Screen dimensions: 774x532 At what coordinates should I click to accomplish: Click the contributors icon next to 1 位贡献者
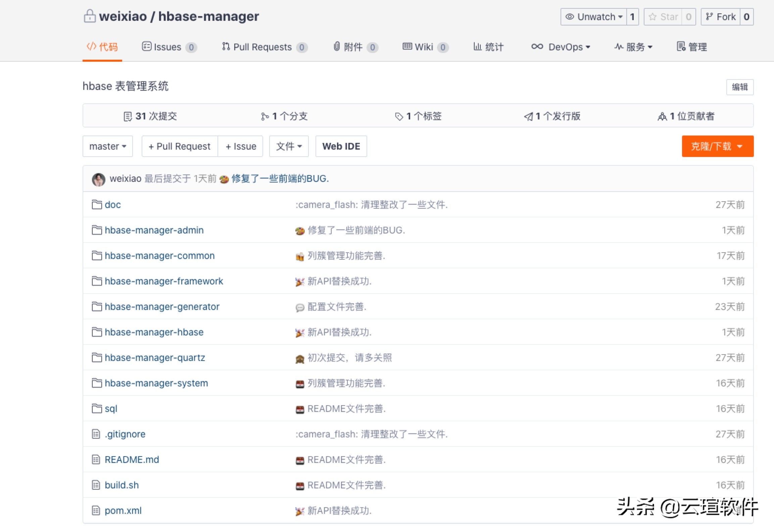coord(662,116)
